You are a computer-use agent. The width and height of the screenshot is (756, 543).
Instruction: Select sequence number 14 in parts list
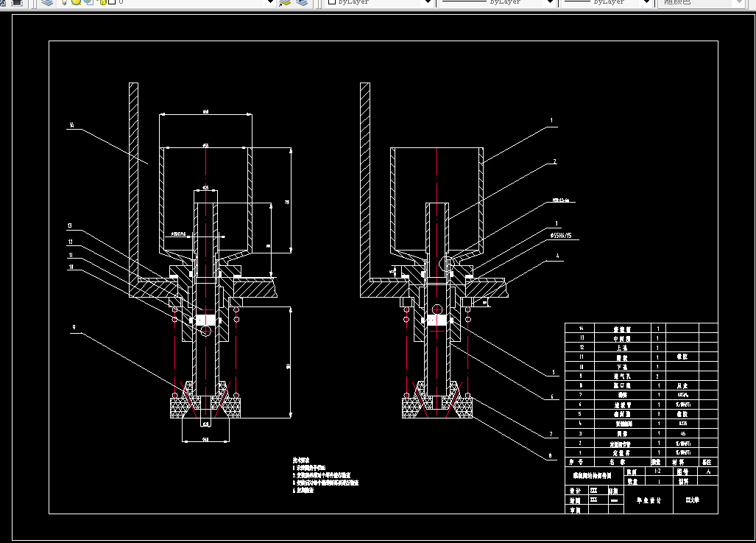[581, 328]
